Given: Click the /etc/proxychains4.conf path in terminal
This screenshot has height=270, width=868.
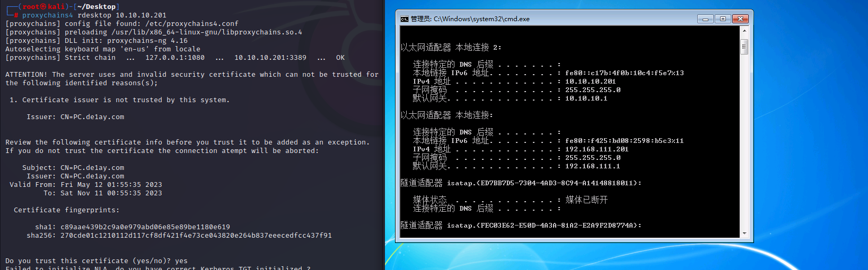Looking at the screenshot, I should click(x=191, y=24).
